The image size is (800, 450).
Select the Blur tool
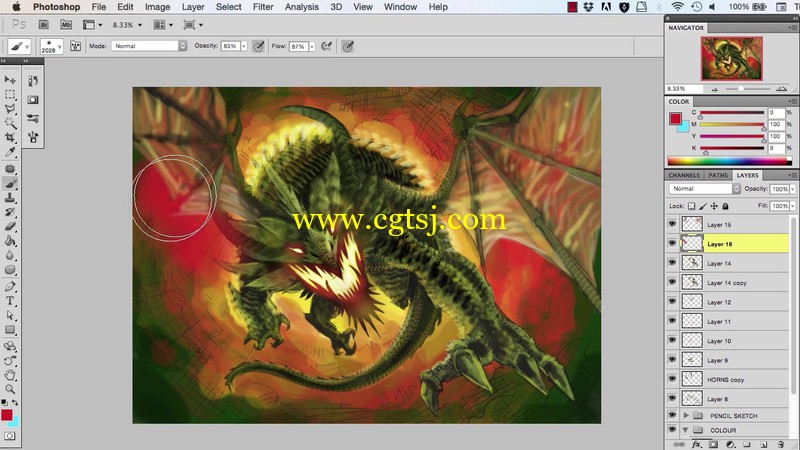[x=10, y=255]
